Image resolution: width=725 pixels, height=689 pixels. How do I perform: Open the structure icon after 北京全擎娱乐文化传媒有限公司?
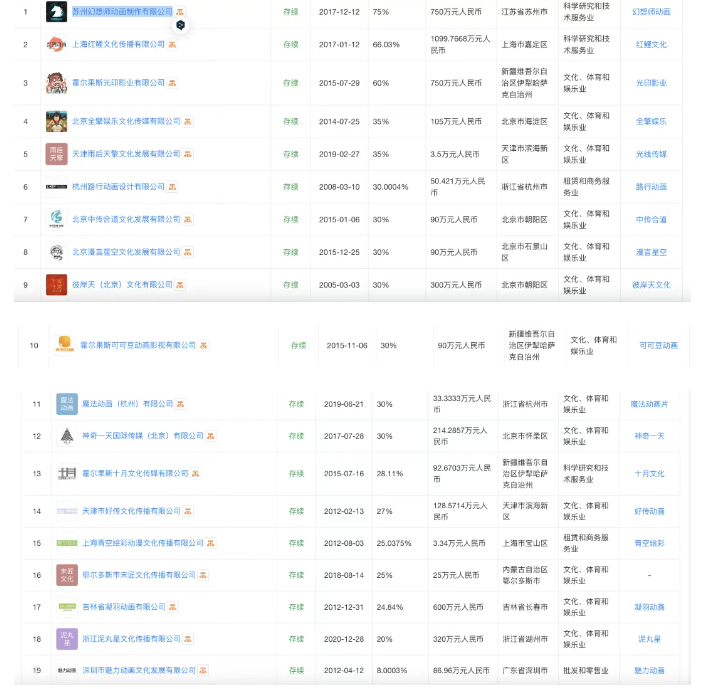click(x=187, y=121)
